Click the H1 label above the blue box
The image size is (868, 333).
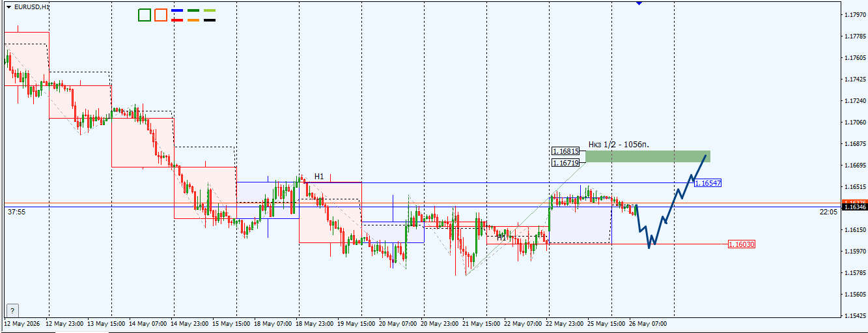319,177
